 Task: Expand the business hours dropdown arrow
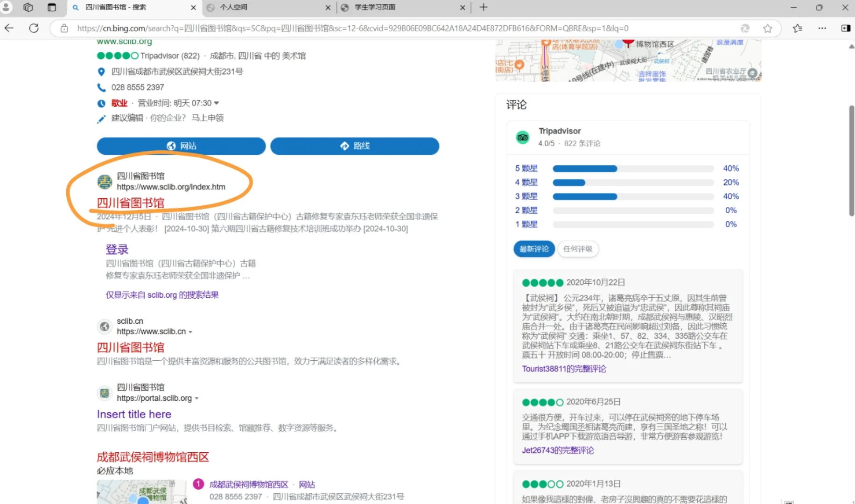tap(216, 103)
